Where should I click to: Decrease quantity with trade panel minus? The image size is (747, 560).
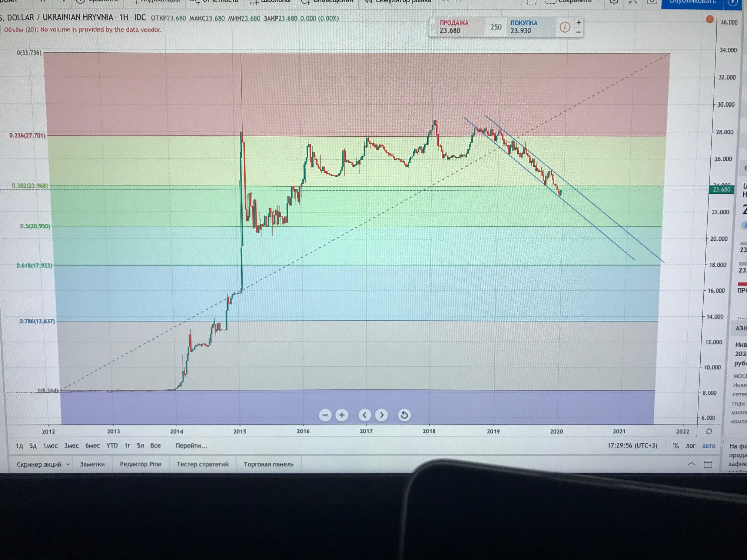click(x=578, y=32)
